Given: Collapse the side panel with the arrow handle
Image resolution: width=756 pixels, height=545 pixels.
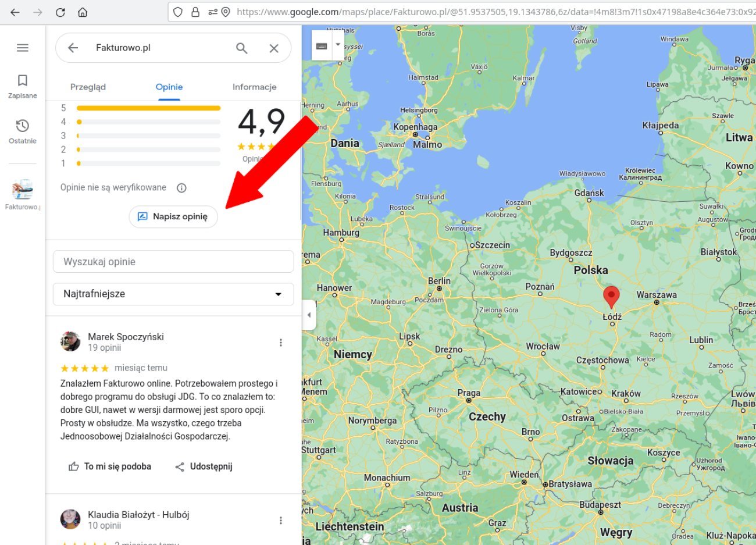Looking at the screenshot, I should point(309,315).
